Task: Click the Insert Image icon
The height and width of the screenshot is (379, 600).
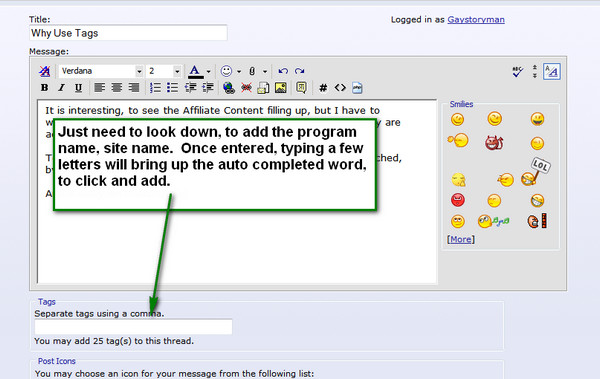Action: 280,88
